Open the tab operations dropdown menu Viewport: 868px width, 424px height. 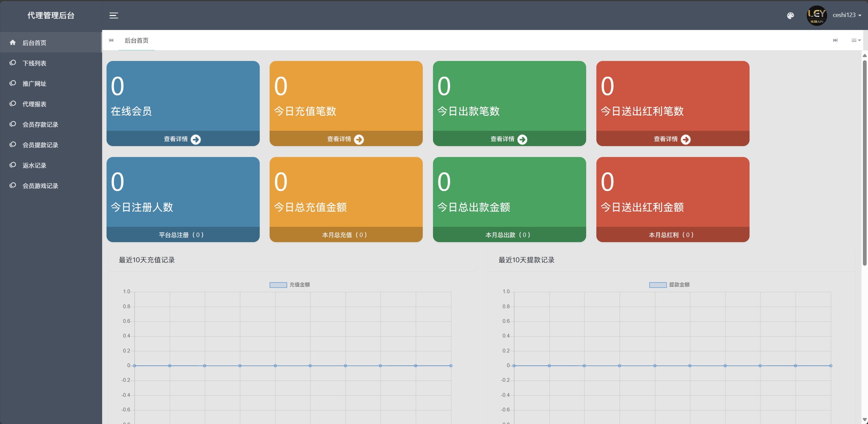[856, 40]
